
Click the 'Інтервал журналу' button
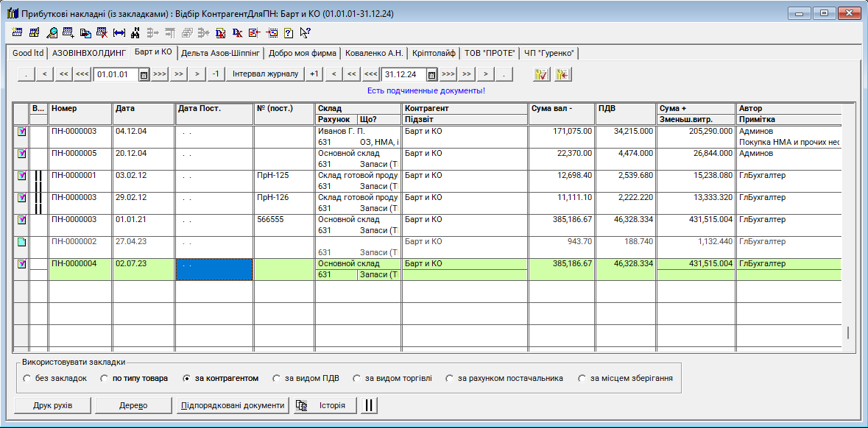(265, 74)
